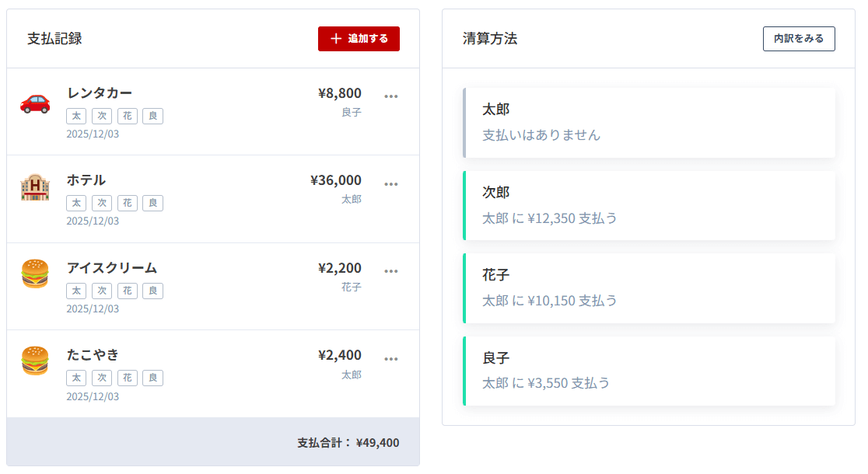Toggle the 良 participant chip on ホテル
The image size is (868, 474).
click(x=152, y=203)
